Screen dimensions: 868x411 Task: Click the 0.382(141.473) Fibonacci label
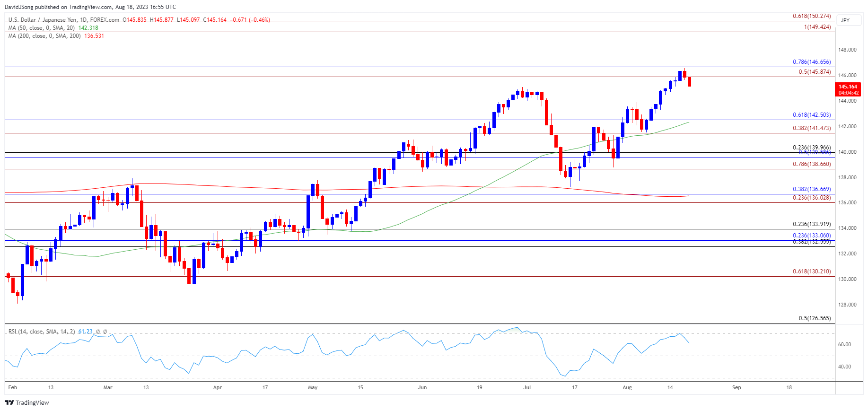pos(812,128)
